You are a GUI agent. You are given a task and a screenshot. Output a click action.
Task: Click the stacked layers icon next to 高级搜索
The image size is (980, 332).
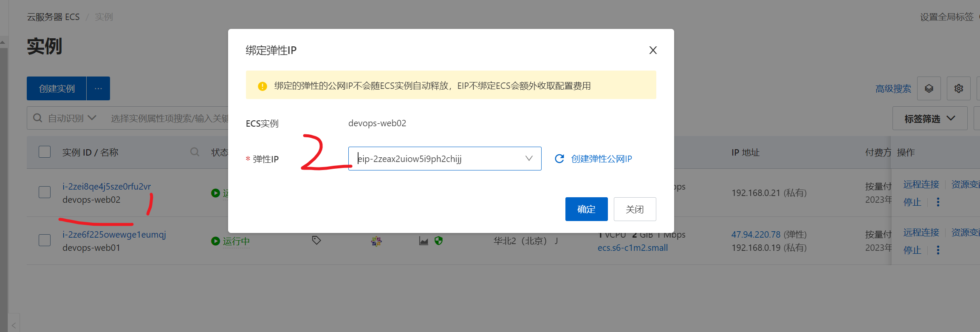pos(929,88)
